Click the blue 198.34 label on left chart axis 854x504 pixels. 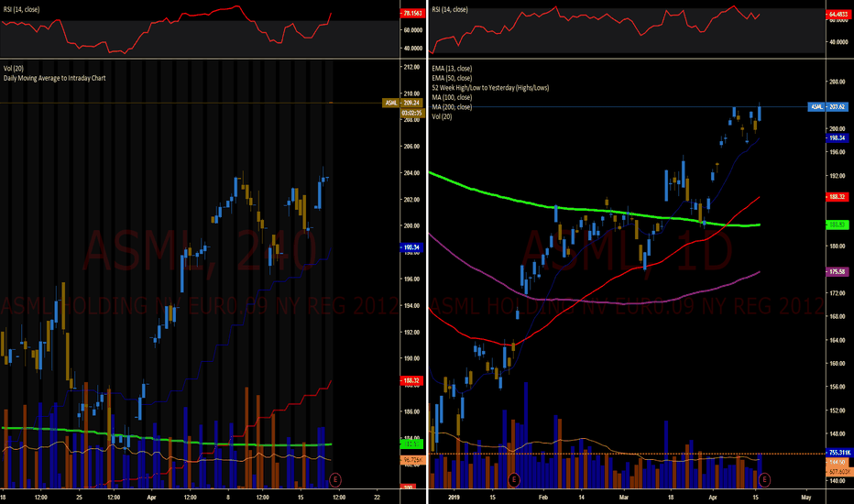pyautogui.click(x=411, y=247)
